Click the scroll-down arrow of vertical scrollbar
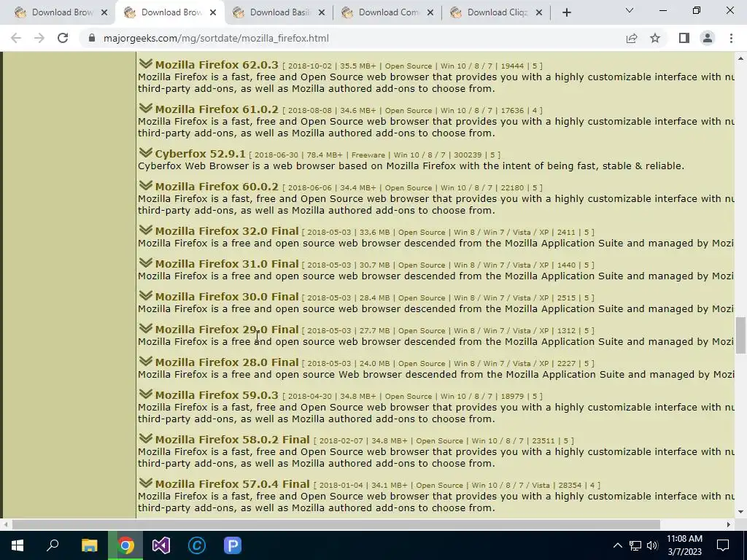This screenshot has width=747, height=560. pos(740,512)
